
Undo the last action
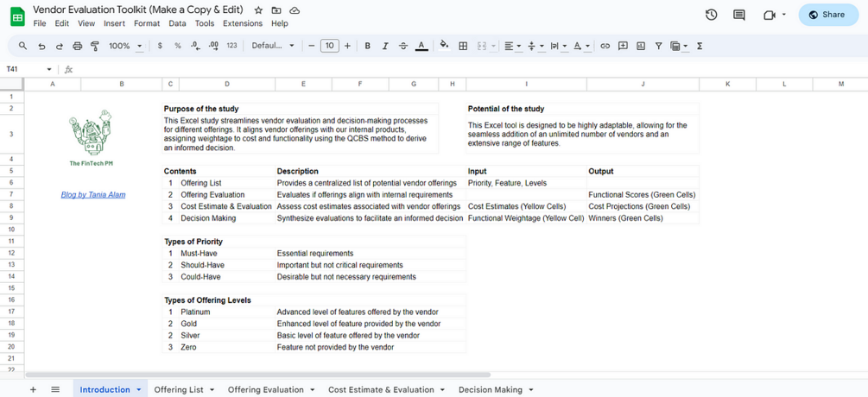pos(41,46)
